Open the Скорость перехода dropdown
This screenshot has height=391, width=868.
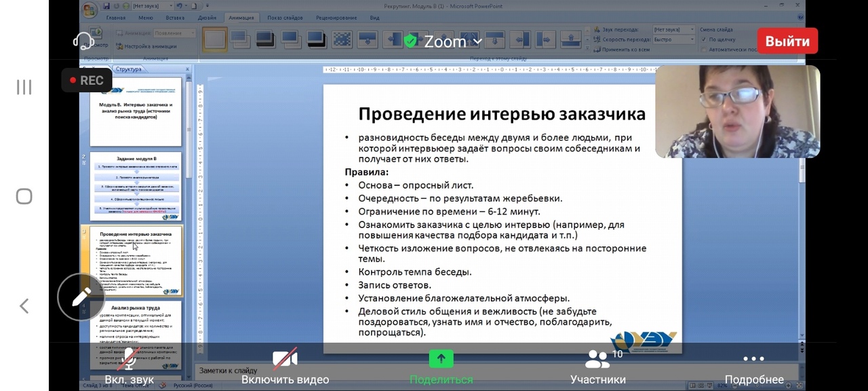tap(673, 39)
